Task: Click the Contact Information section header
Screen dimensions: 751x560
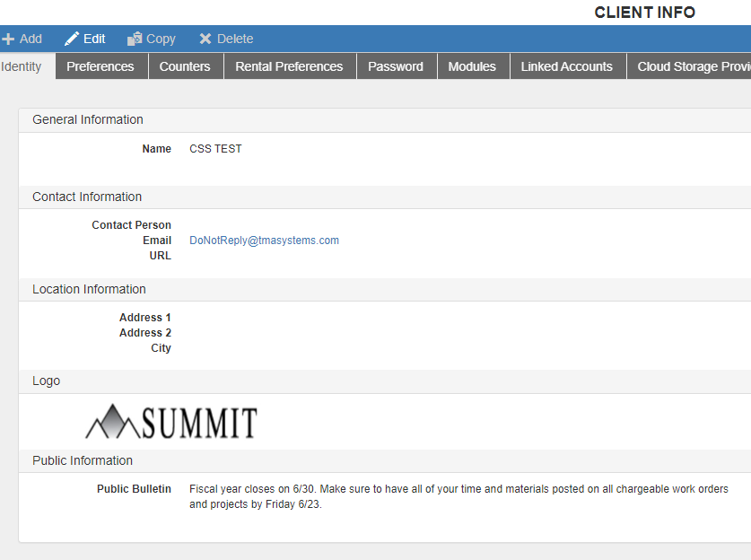Action: (86, 197)
